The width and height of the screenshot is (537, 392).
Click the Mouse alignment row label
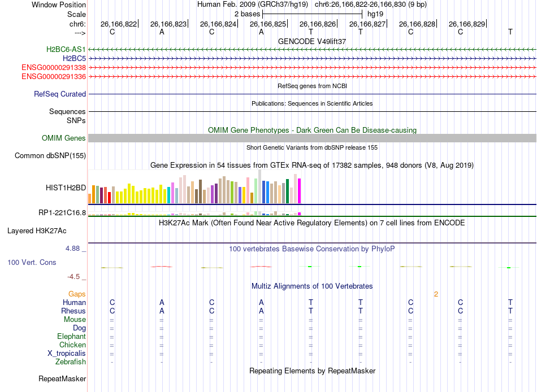[75, 320]
